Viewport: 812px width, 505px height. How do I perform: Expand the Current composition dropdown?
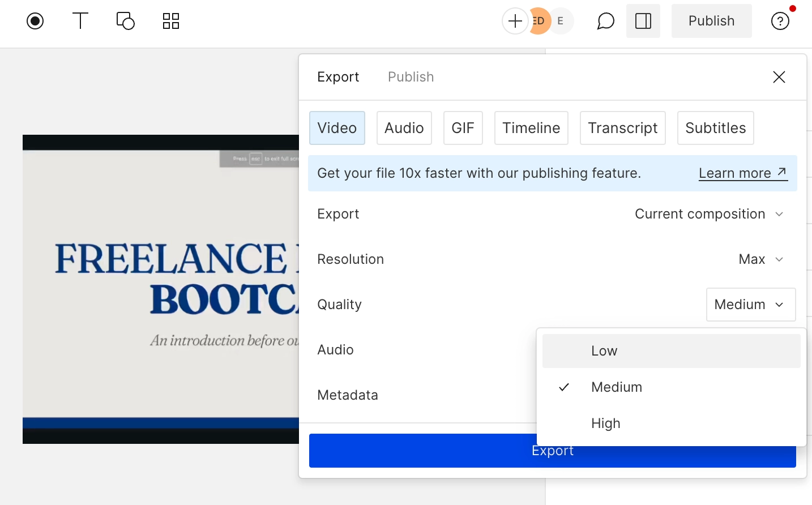click(x=708, y=214)
